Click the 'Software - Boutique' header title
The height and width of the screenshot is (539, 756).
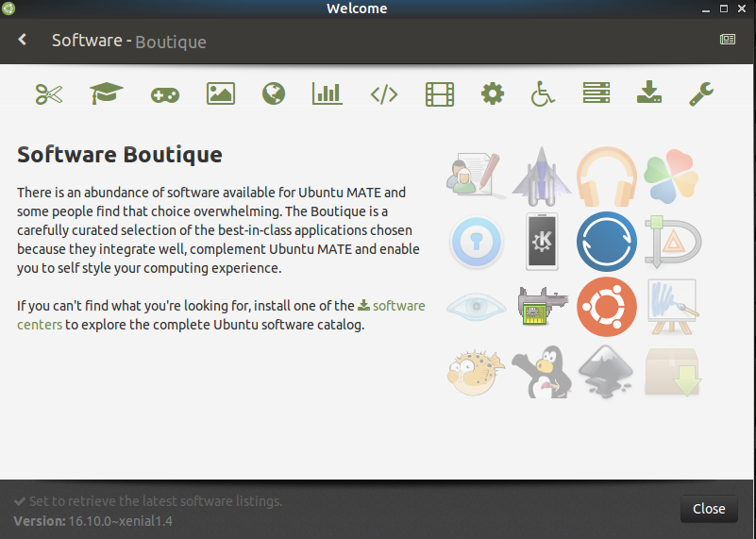click(129, 41)
